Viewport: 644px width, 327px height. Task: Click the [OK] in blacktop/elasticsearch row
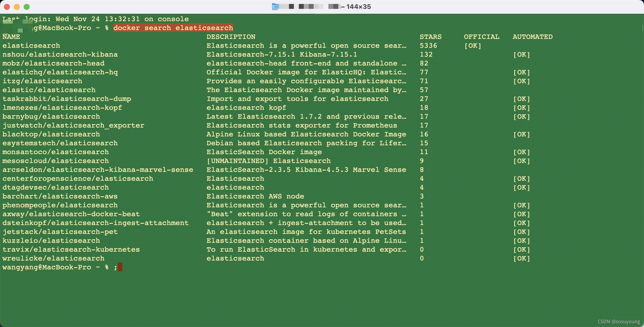coord(521,134)
